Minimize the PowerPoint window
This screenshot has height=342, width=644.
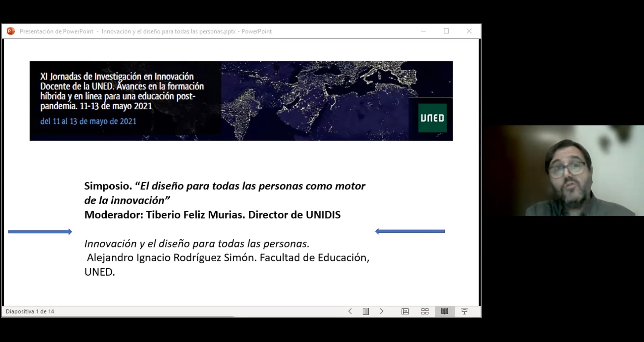click(423, 31)
